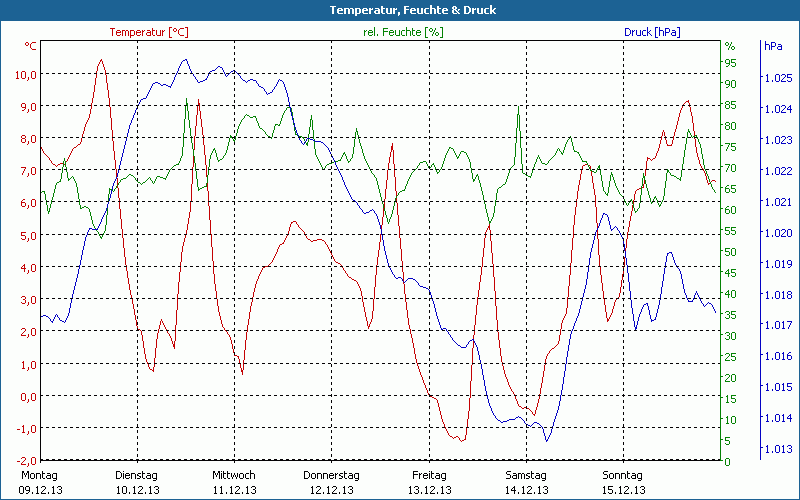Click the '2,0' temperature axis value
Viewport: 800px width, 500px height.
point(29,332)
